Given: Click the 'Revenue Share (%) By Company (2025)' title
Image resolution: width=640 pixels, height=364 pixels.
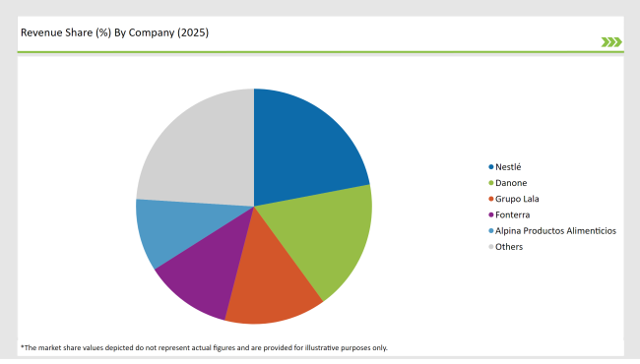Looking at the screenshot, I should pos(114,32).
